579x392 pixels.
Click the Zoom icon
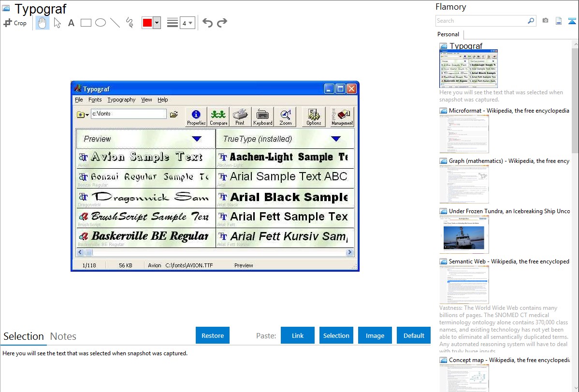(x=285, y=117)
